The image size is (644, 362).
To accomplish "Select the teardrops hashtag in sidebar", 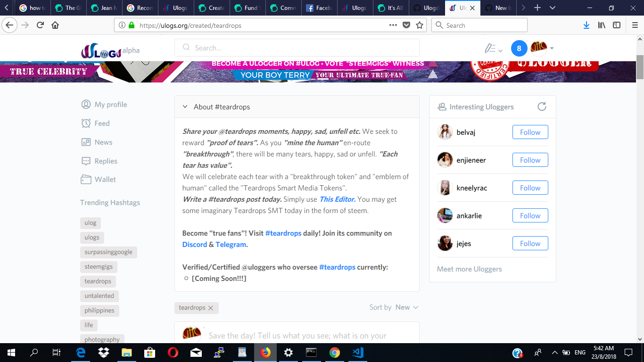I will click(x=98, y=281).
